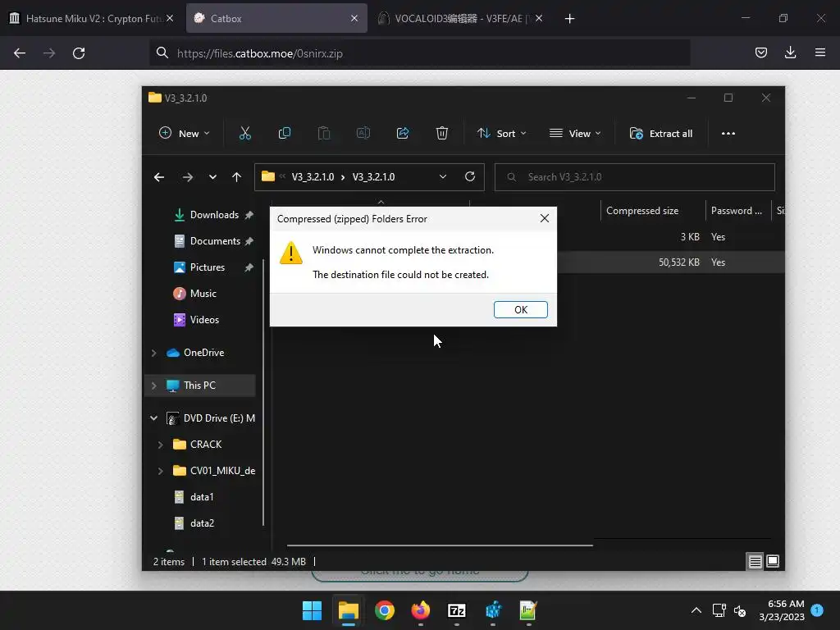Open the Sort dropdown menu
This screenshot has height=630, width=840.
tap(502, 134)
